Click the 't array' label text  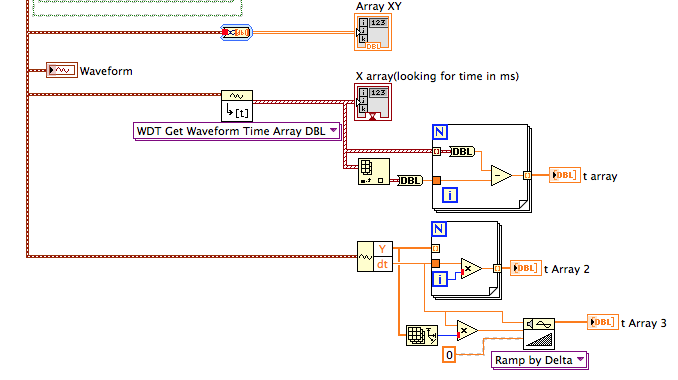click(600, 176)
